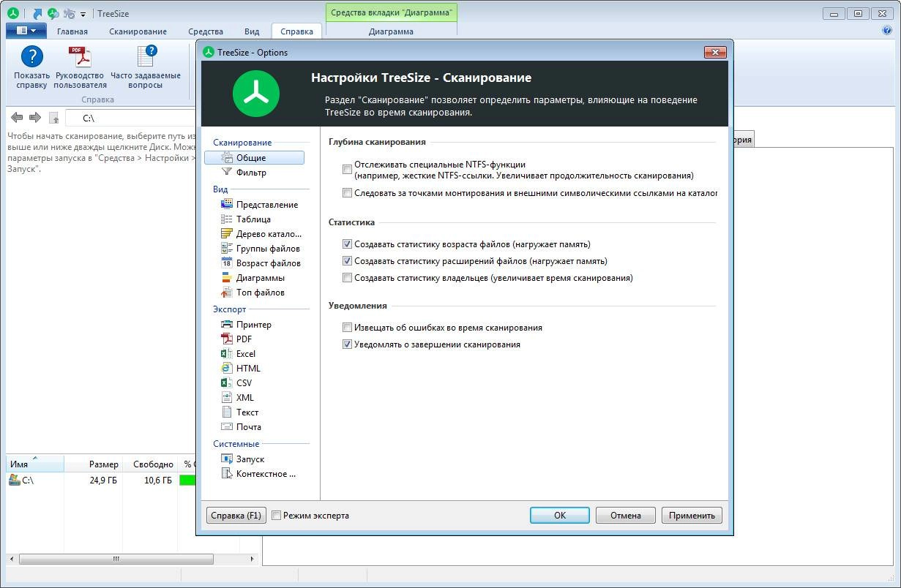
Task: Open the application file menu button
Action: 26,31
